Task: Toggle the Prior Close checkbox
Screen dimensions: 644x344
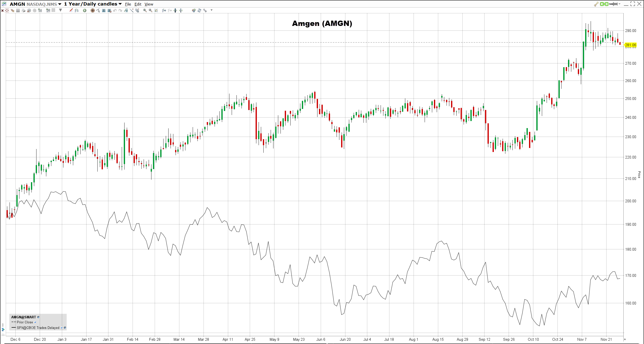Action: click(x=35, y=322)
